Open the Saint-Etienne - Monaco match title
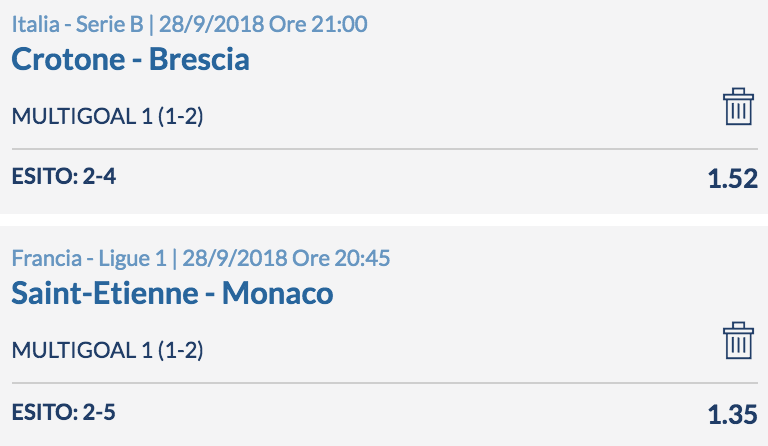768x446 pixels. (172, 293)
